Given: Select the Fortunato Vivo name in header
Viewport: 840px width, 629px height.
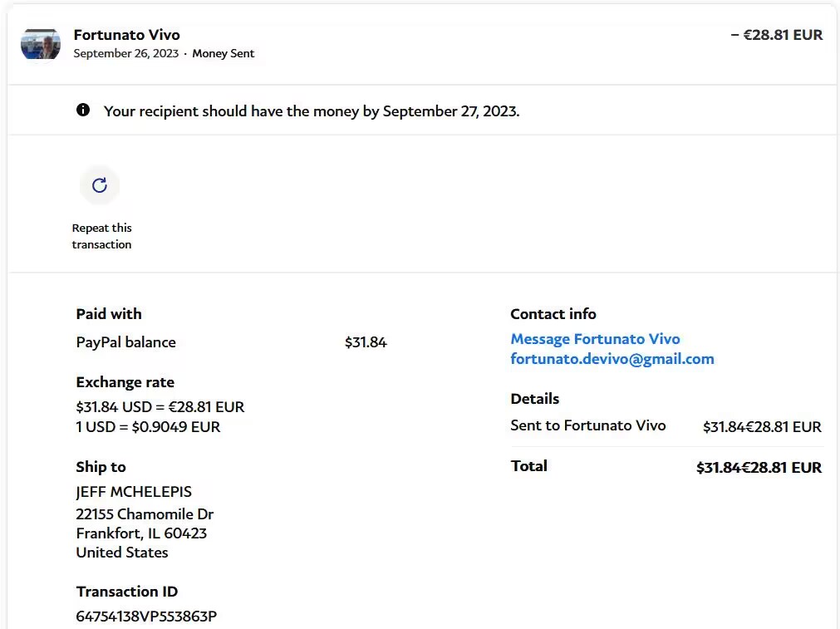Looking at the screenshot, I should click(126, 35).
